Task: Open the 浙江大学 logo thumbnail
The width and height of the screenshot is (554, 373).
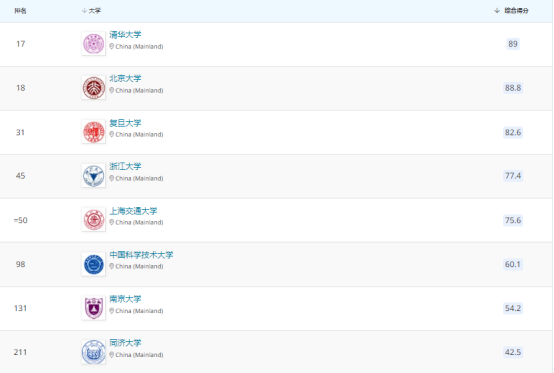Action: pyautogui.click(x=94, y=176)
